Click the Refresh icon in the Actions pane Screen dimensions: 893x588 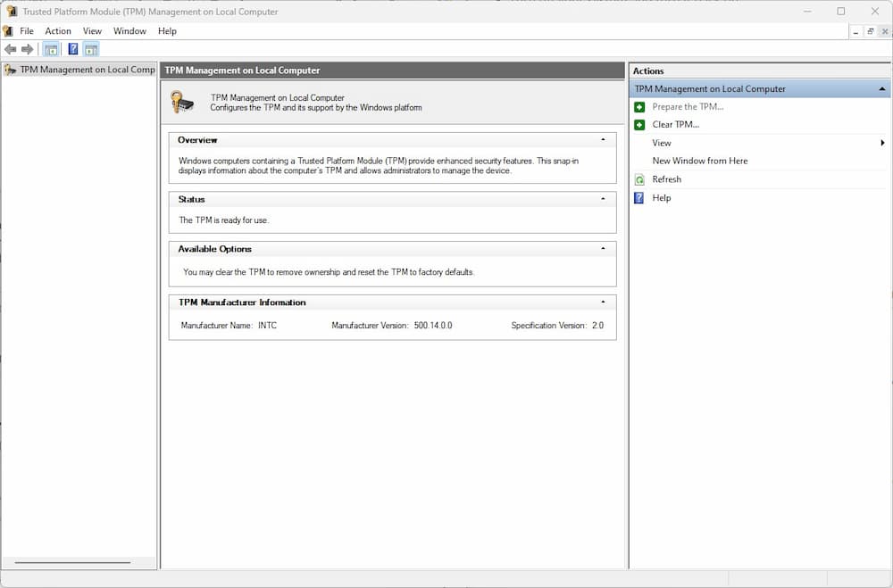[x=638, y=178]
